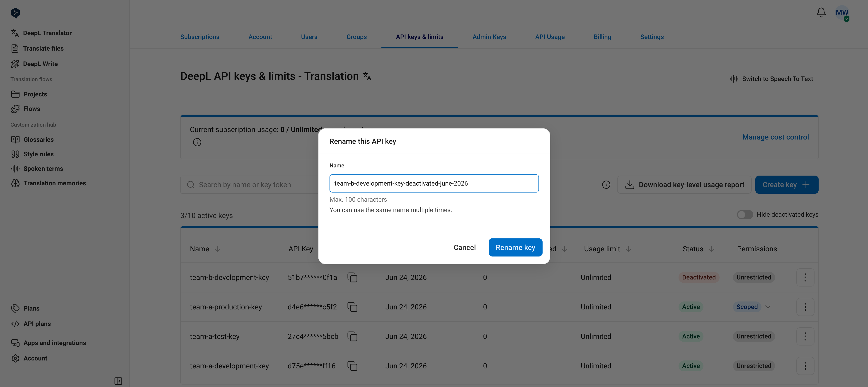
Task: Go to Projects in sidebar
Action: tap(29, 94)
